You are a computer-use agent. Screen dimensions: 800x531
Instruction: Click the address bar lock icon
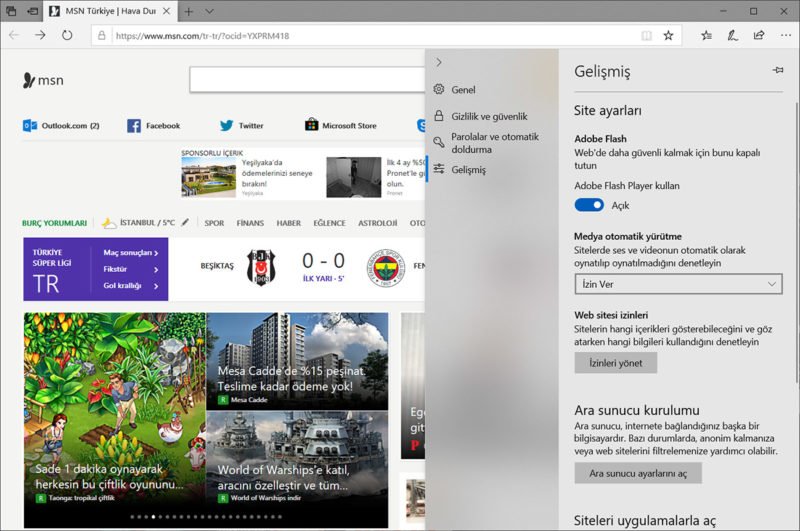coord(102,36)
